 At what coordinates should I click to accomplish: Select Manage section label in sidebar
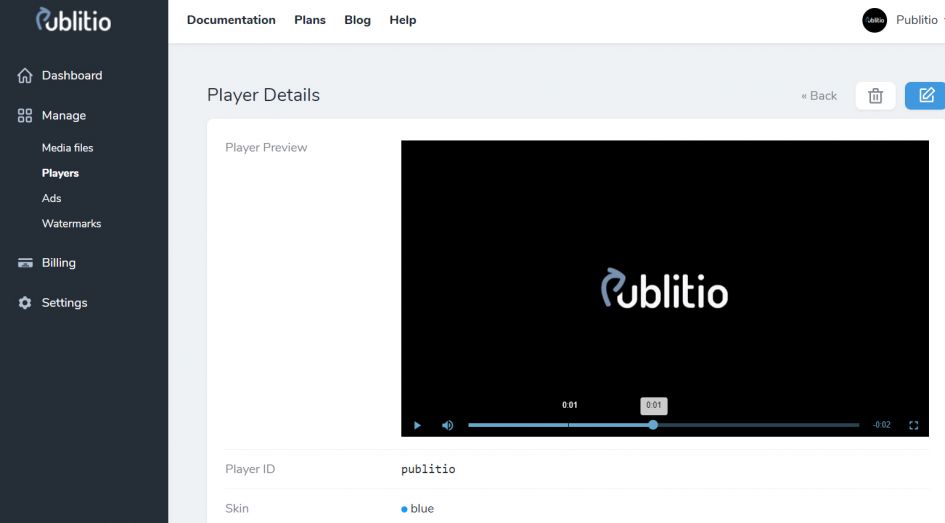pyautogui.click(x=64, y=115)
